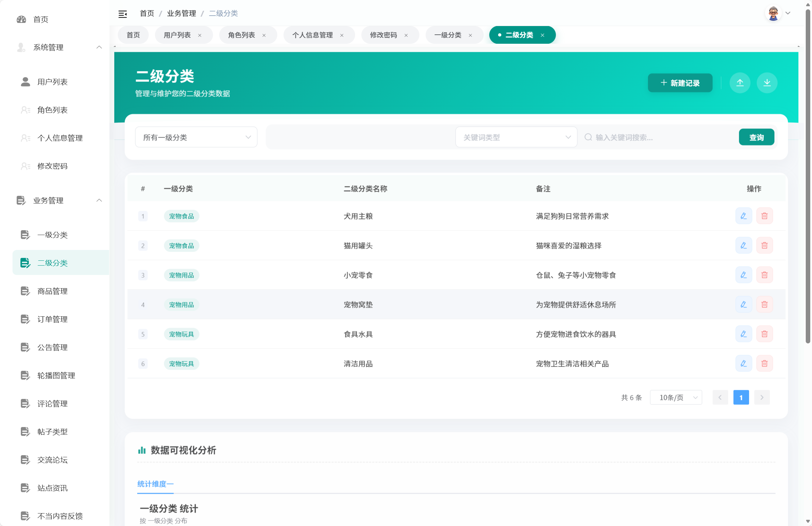
Task: Open edit for 犬用主粮 row via pencil icon
Action: 744,216
